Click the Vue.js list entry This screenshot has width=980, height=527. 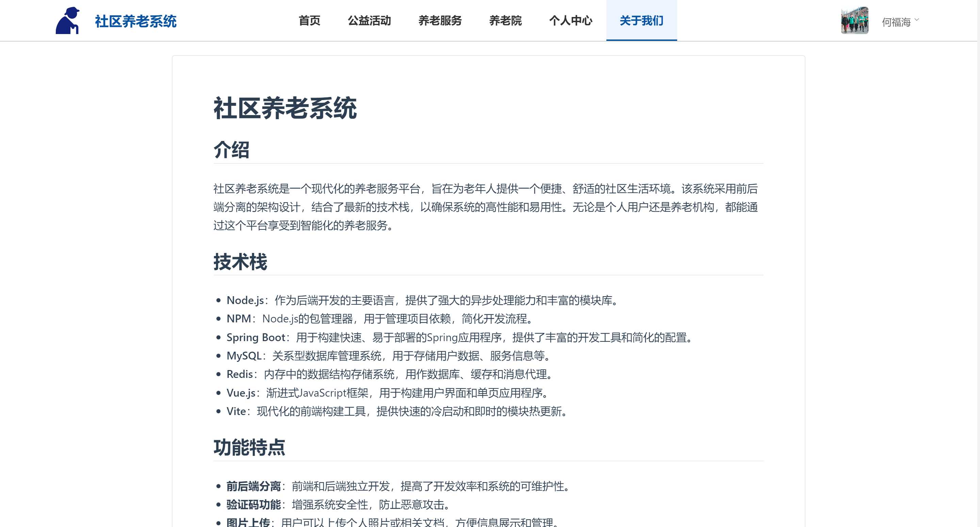coord(241,393)
